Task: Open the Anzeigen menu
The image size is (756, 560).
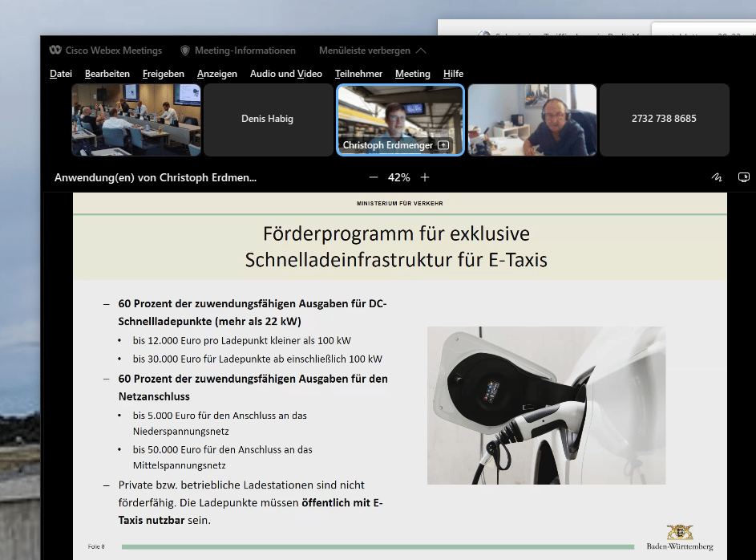Action: pos(216,74)
